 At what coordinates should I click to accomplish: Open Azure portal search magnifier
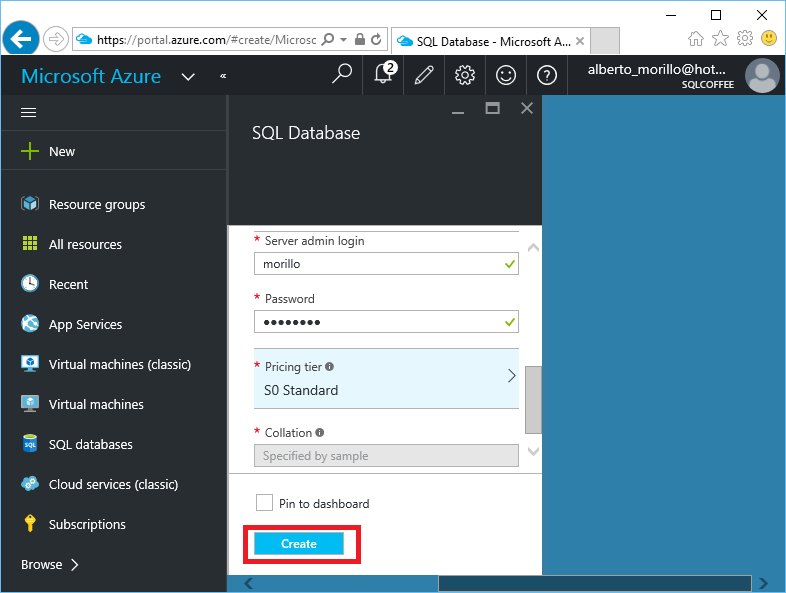point(342,75)
